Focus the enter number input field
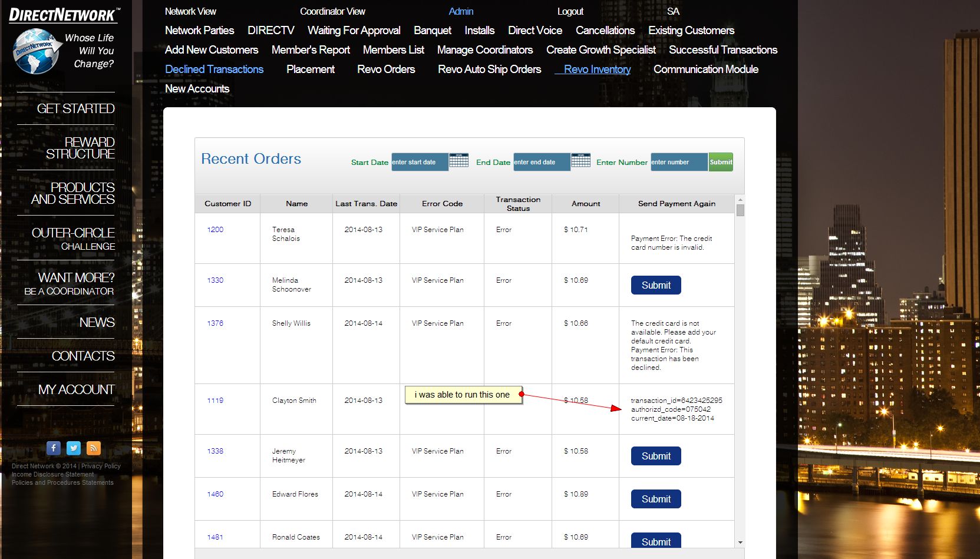The width and height of the screenshot is (980, 559). [x=679, y=162]
